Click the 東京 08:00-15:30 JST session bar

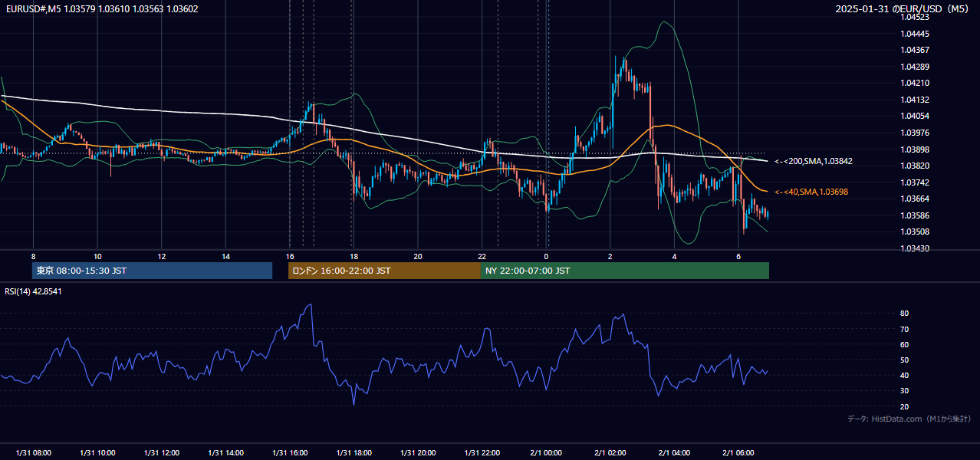pos(152,271)
